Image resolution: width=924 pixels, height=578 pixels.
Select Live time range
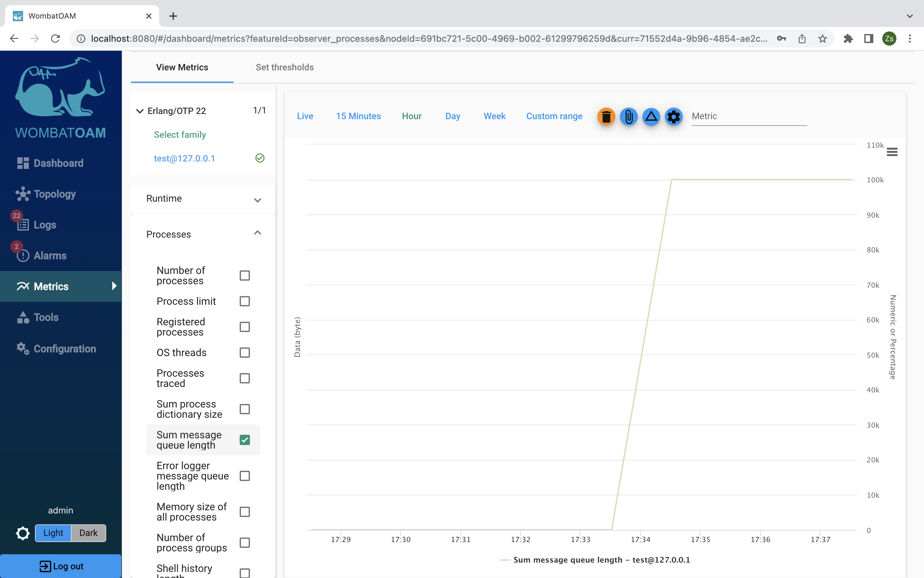305,116
